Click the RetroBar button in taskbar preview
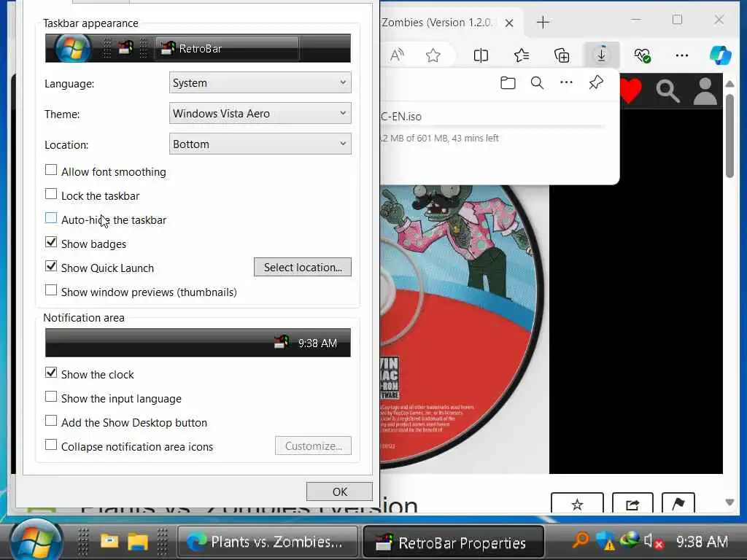The image size is (747, 560). (228, 48)
